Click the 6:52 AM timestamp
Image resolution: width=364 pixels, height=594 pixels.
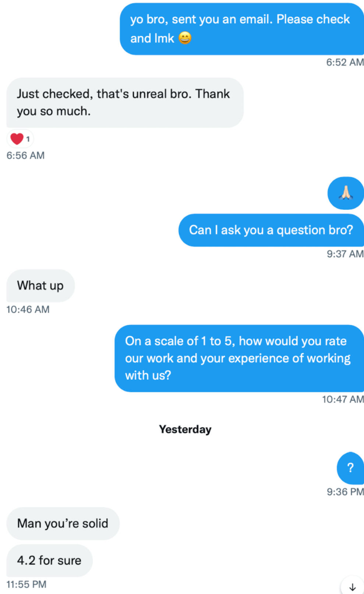[x=344, y=62]
